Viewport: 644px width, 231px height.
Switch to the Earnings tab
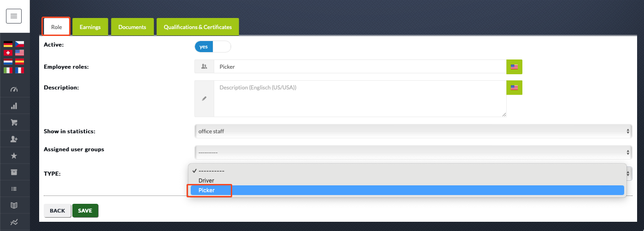point(90,27)
